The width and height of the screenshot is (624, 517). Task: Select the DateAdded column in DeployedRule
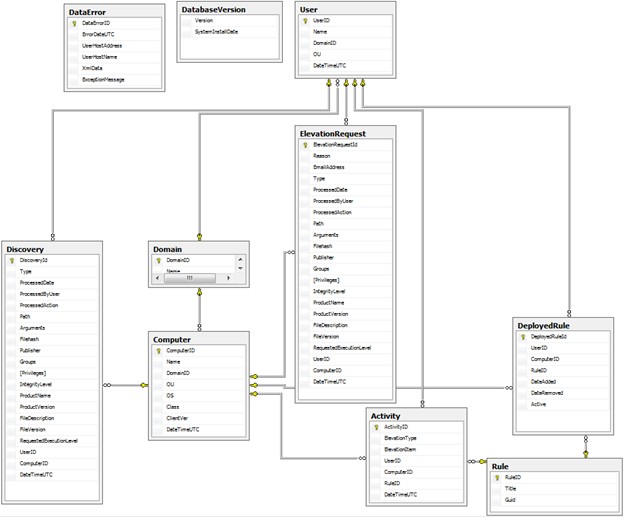coord(564,382)
